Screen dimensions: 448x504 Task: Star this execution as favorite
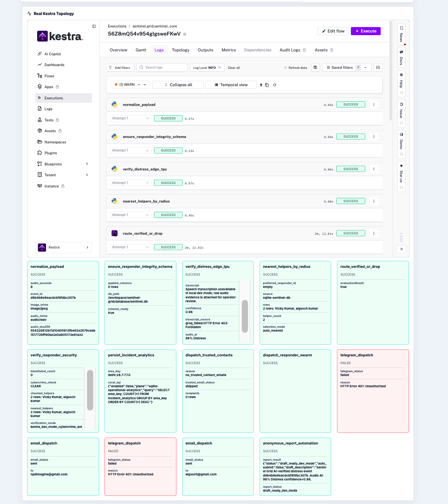pos(185,34)
